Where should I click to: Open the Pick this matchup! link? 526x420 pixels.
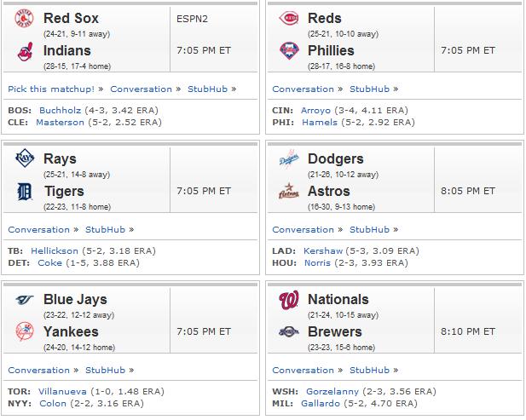[x=51, y=89]
